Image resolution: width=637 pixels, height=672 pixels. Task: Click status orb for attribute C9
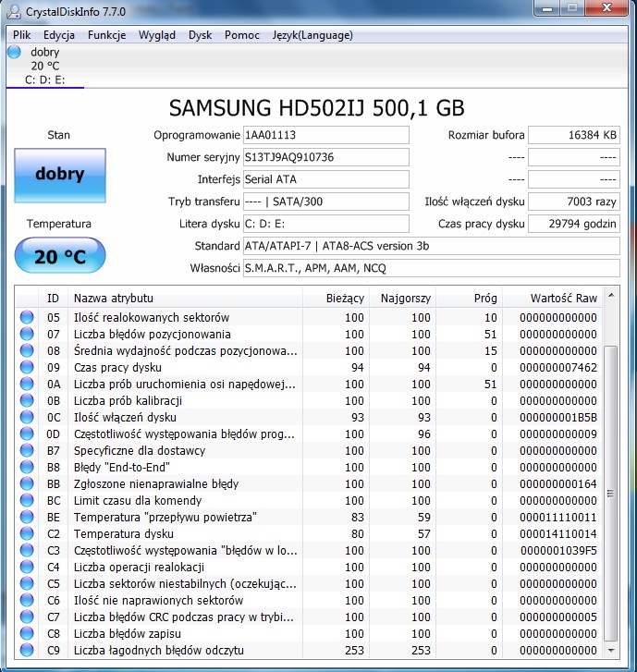point(27,650)
